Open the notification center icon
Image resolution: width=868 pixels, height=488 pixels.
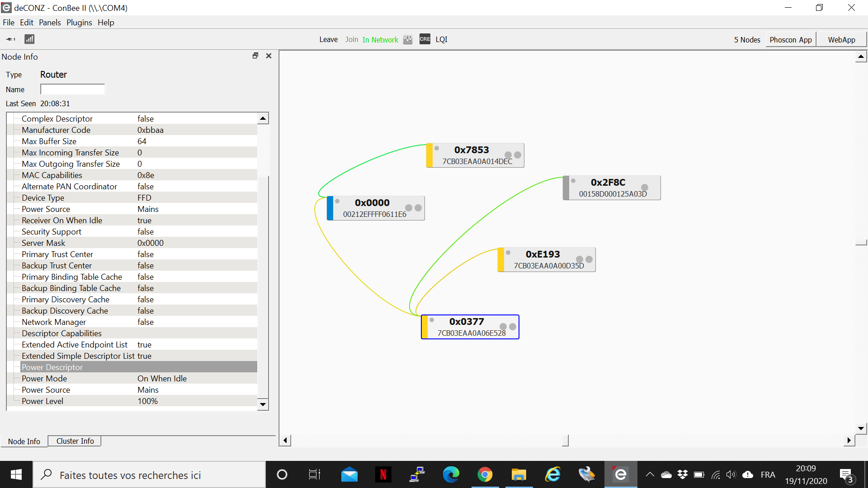(x=846, y=475)
